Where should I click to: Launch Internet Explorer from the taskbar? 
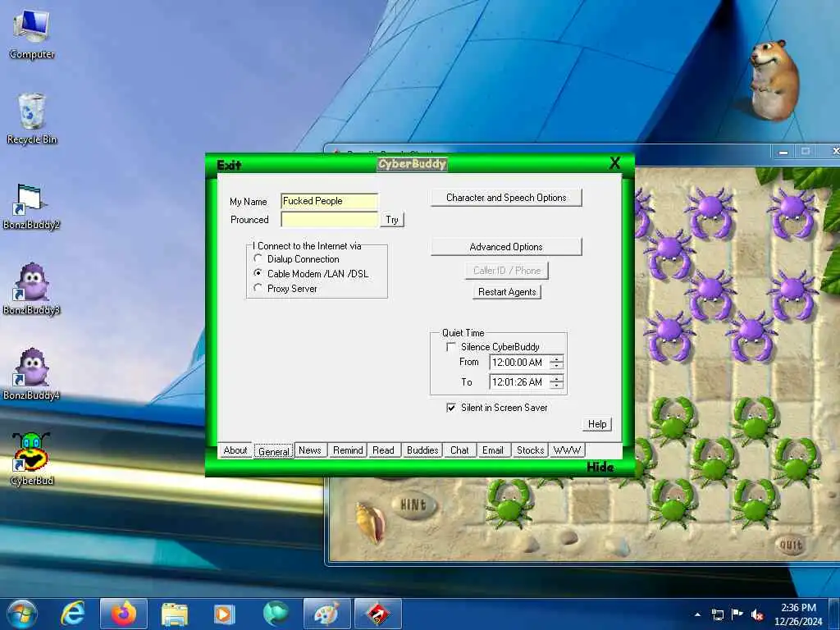[73, 614]
